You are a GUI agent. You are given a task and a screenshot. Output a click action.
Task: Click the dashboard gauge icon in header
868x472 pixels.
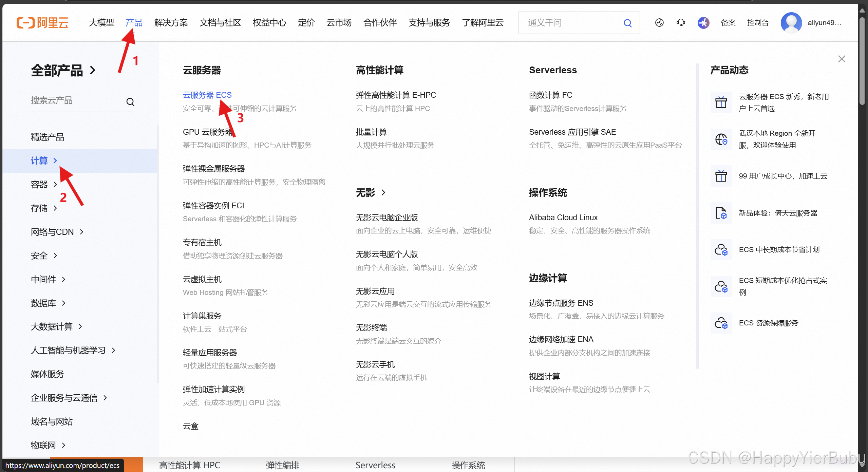click(659, 23)
